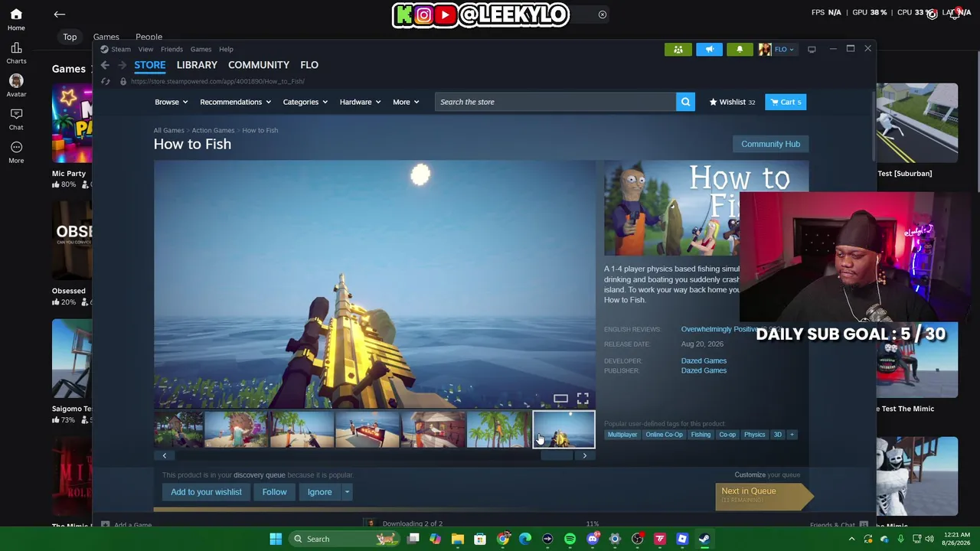Screen dimensions: 980x551
Task: Go to previous screenshot strip arrow
Action: (x=164, y=455)
